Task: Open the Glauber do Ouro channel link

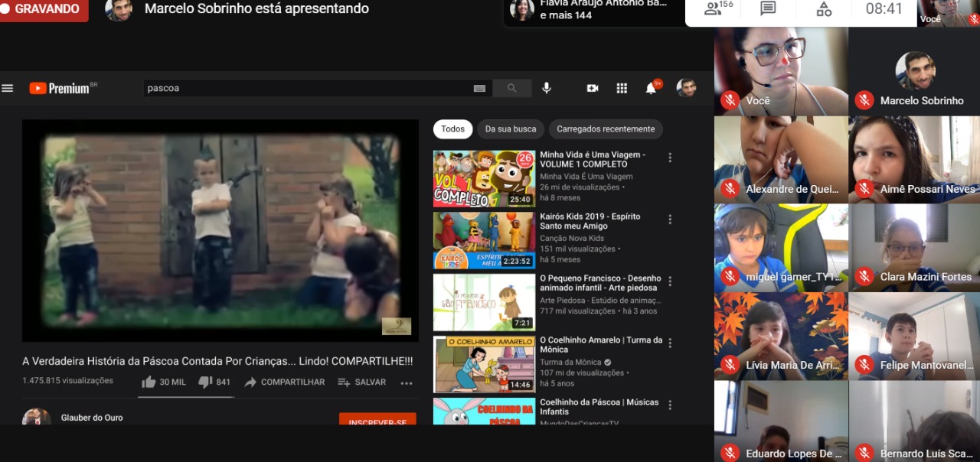Action: (92, 418)
